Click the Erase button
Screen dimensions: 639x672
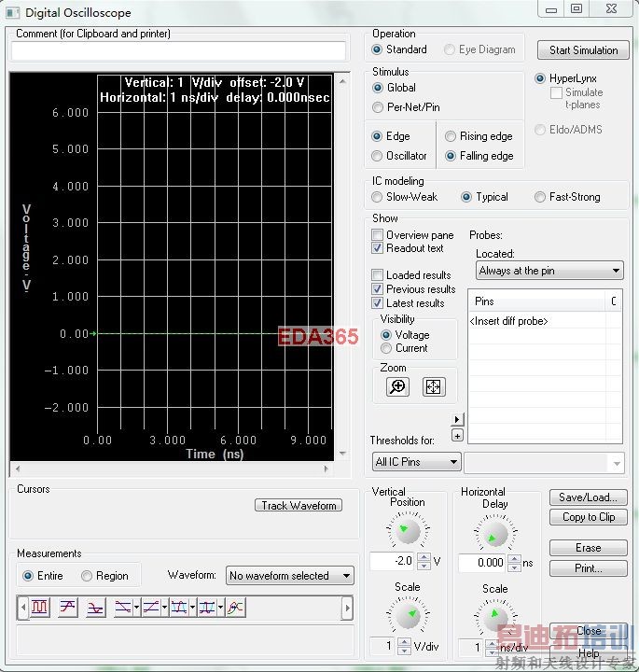588,548
